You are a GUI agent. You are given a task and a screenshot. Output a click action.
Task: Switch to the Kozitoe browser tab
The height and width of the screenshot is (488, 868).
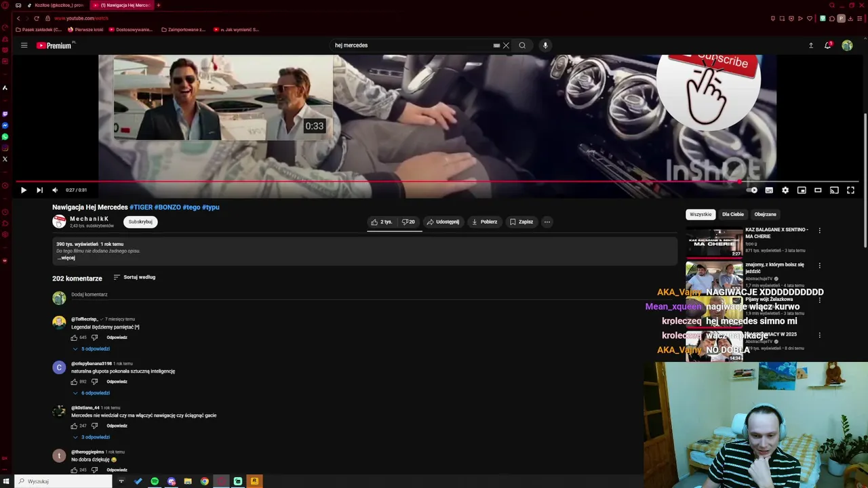point(56,5)
